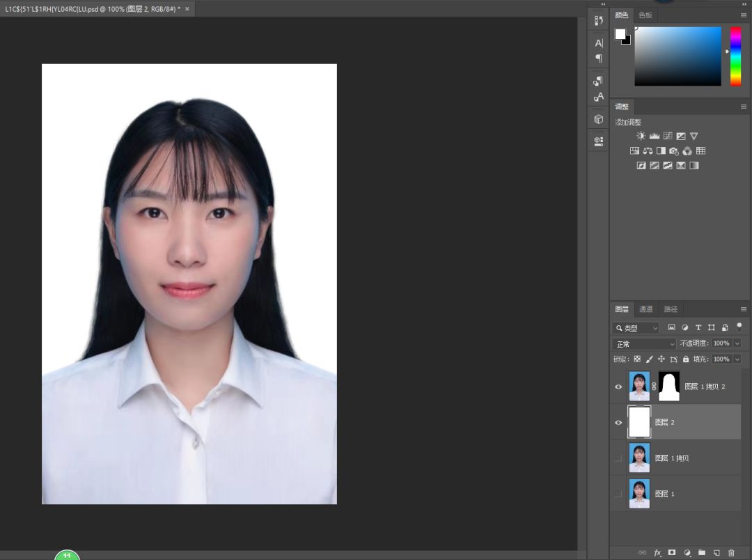
Task: Add a Levels adjustment layer
Action: click(x=654, y=137)
